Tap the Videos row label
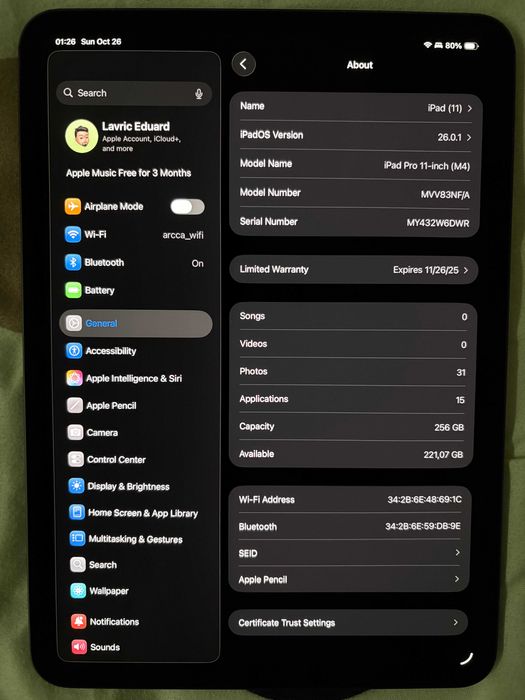Image resolution: width=525 pixels, height=700 pixels. click(x=253, y=344)
